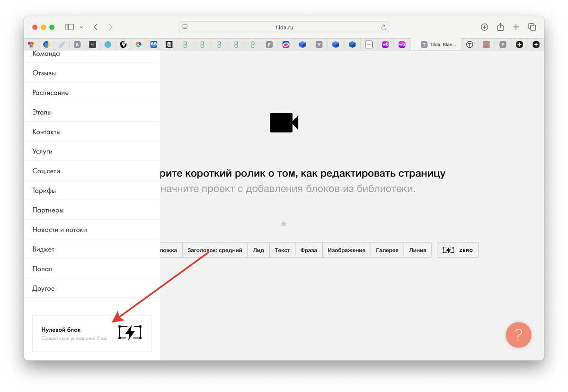Image resolution: width=568 pixels, height=392 pixels.
Task: Open the 'Расписание' block category
Action: coord(92,93)
